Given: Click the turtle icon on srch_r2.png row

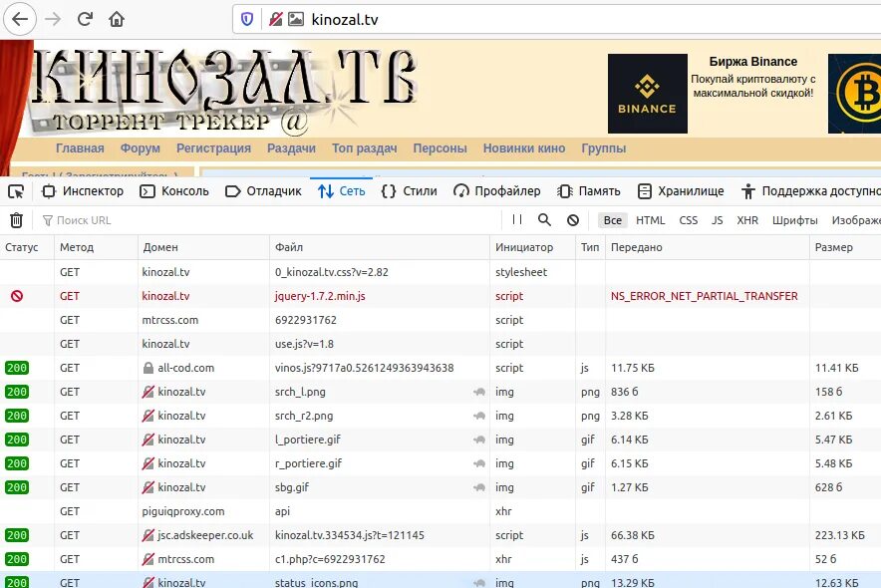Looking at the screenshot, I should (479, 416).
